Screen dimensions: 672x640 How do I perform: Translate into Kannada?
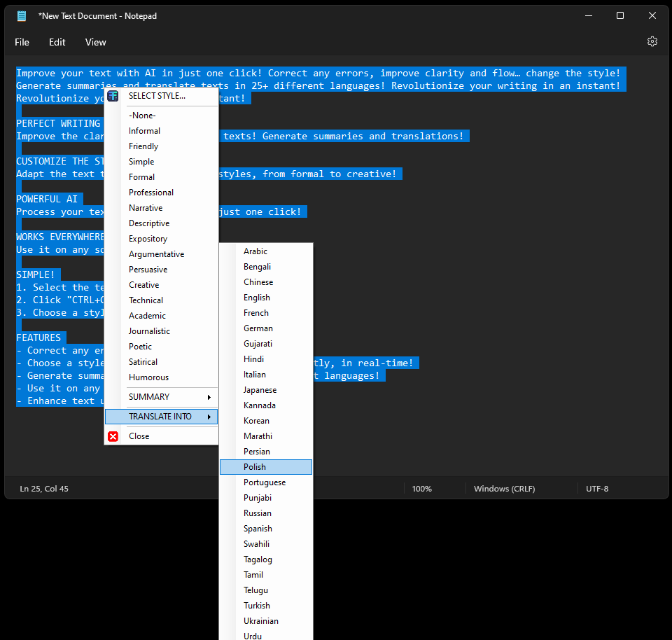point(266,405)
